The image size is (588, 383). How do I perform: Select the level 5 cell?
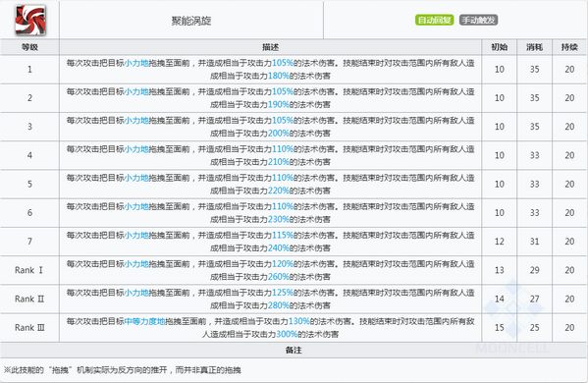coord(29,185)
